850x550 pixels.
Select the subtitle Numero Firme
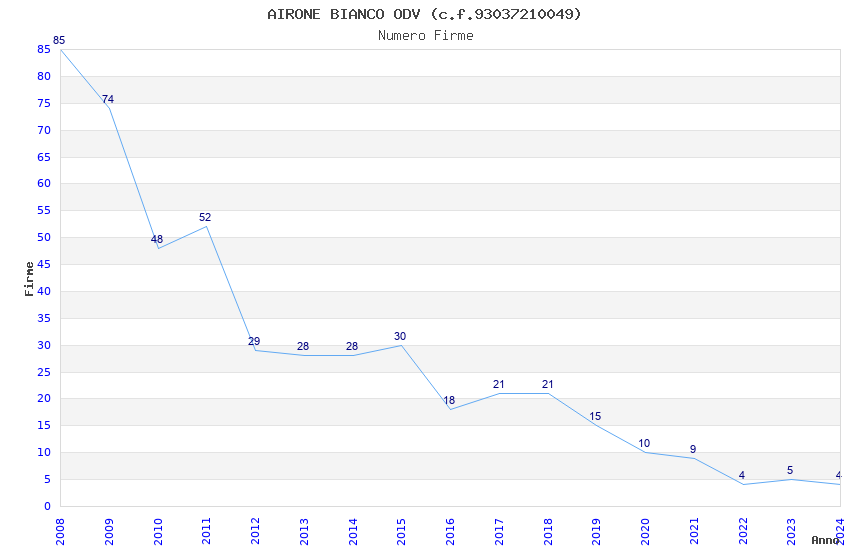pyautogui.click(x=426, y=35)
